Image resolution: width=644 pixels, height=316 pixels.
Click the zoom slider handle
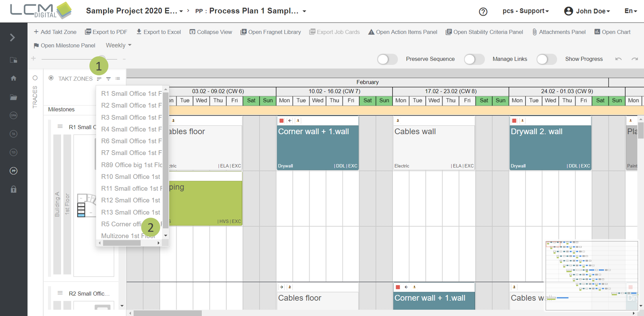102,59
